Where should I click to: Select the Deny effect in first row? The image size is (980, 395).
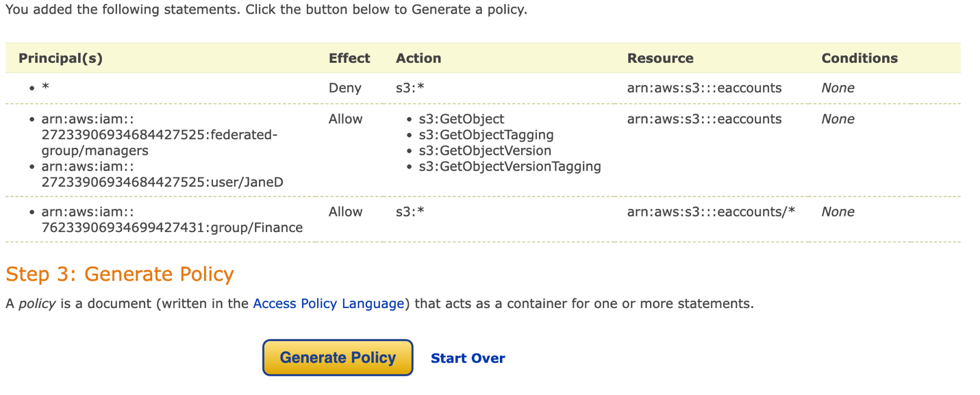[344, 88]
